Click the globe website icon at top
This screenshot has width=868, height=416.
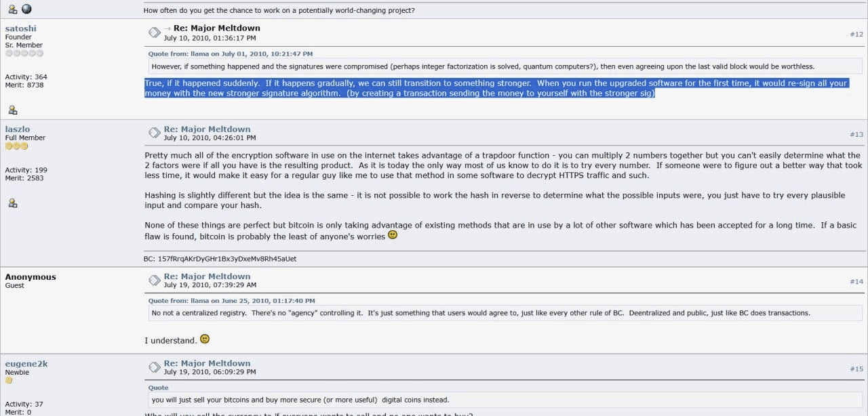click(x=26, y=9)
